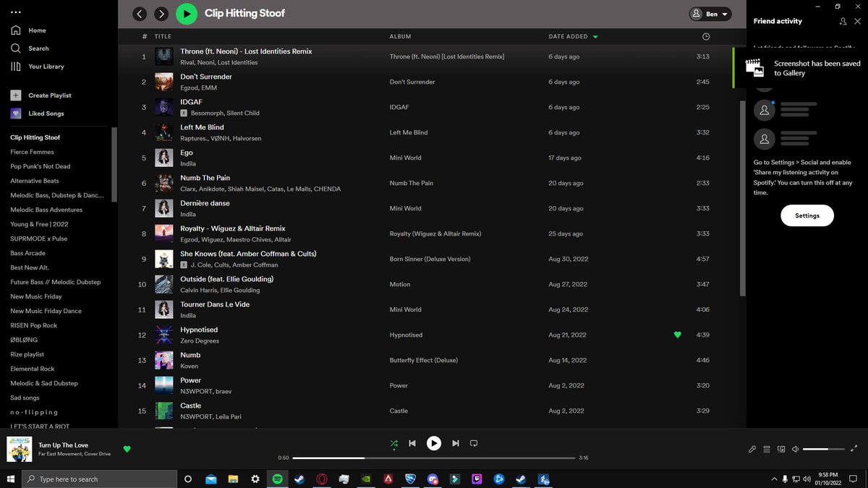This screenshot has width=868, height=488.
Task: Open the Pop Punk's Not Dead playlist
Action: 41,166
